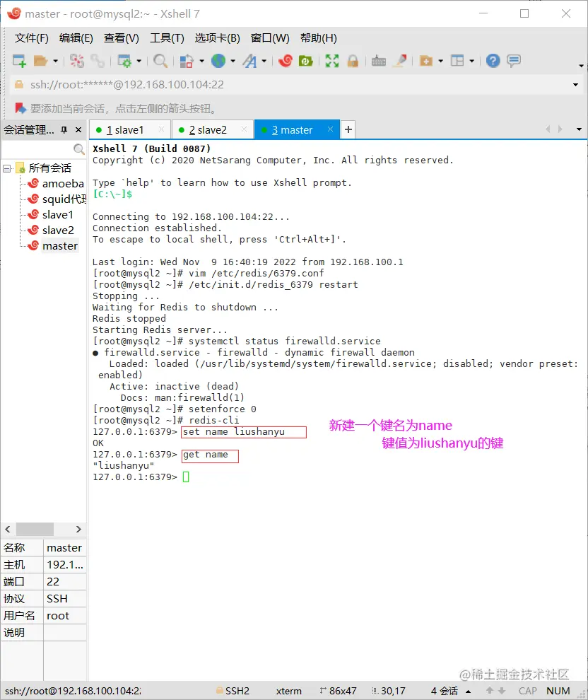Screen dimensions: 588x700
Task: Click the globe encoding icon
Action: pyautogui.click(x=218, y=61)
